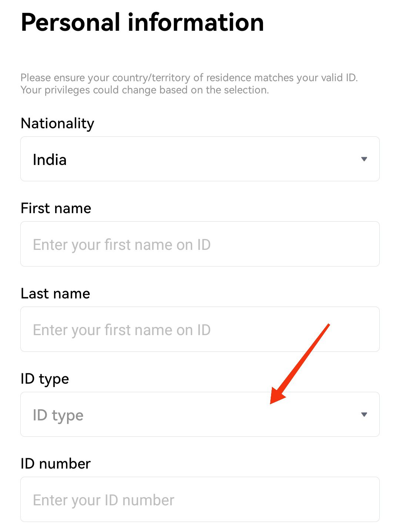Click the "Your privileges could change" sentence
Screen dimensions: 400x532
tap(144, 90)
